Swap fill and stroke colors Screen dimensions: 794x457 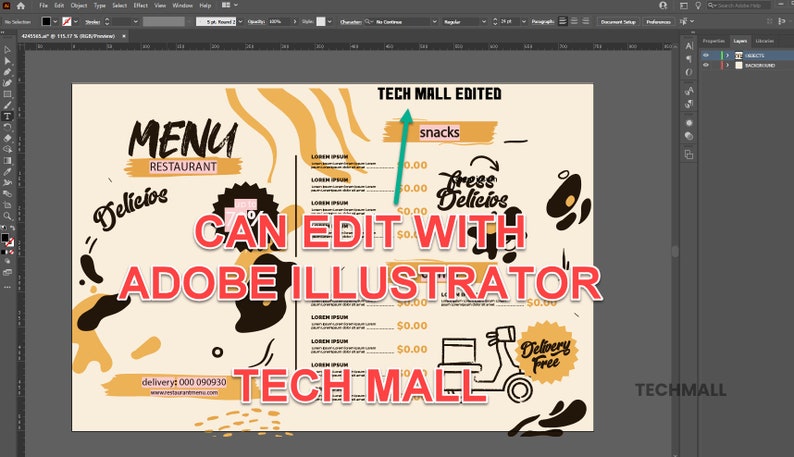(x=12, y=228)
